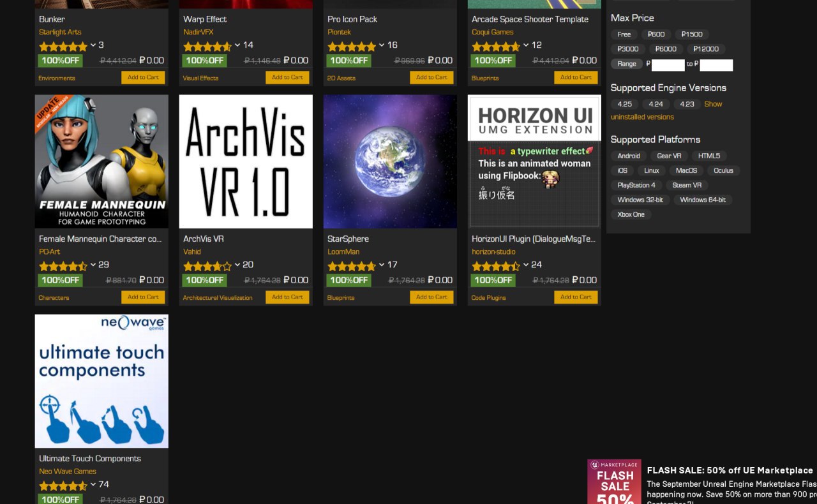The width and height of the screenshot is (817, 504).
Task: Filter by Android platform
Action: coord(629,156)
